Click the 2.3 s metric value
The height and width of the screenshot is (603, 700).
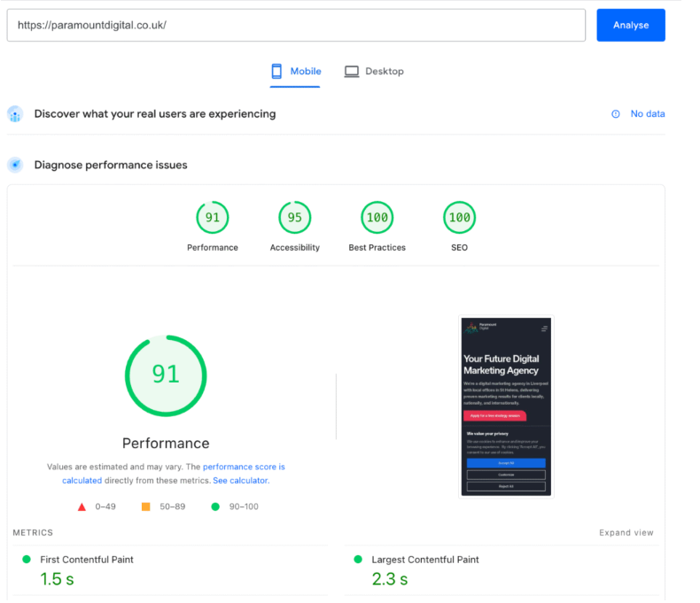390,579
